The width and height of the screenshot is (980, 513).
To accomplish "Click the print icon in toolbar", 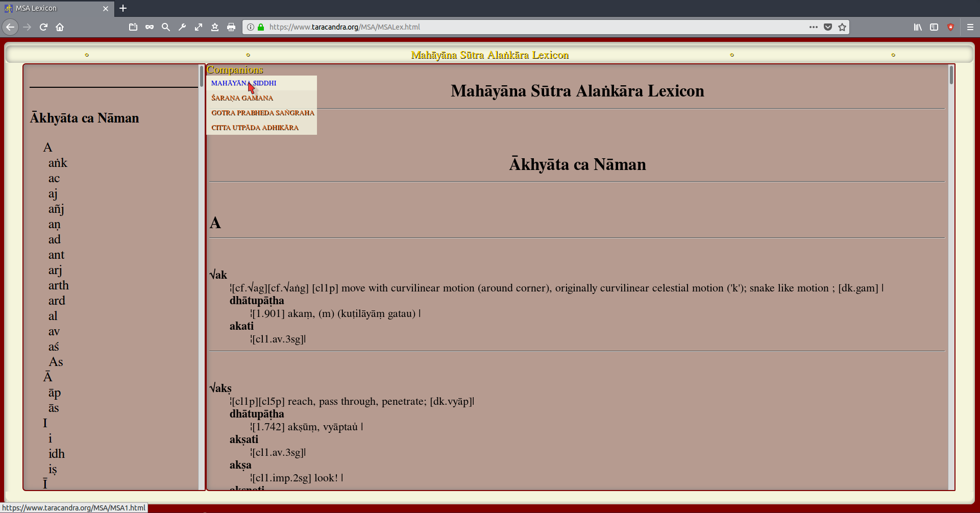I will pyautogui.click(x=231, y=27).
